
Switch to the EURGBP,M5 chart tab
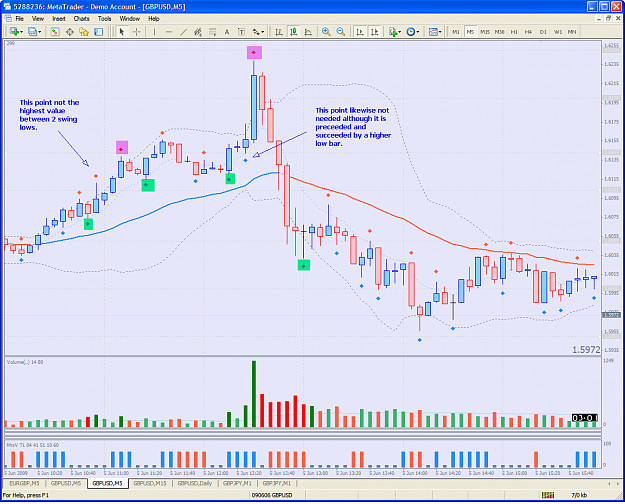[x=24, y=483]
